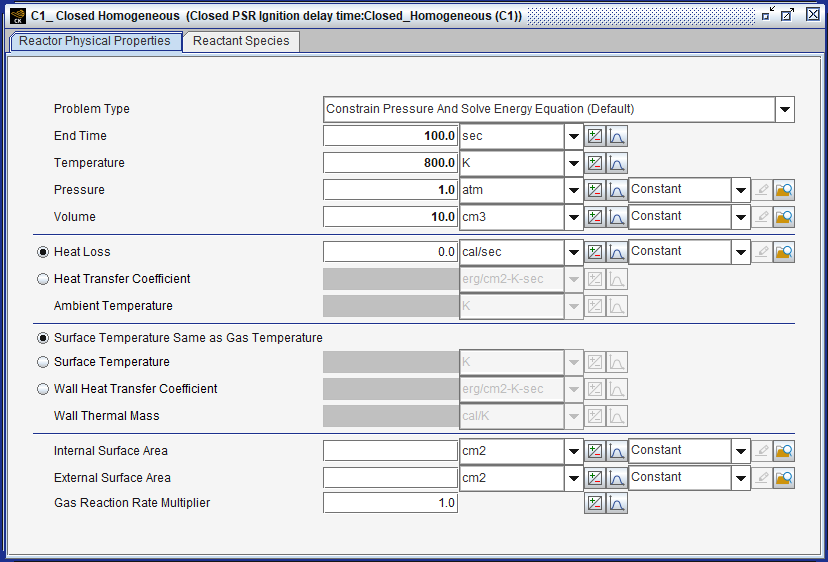Open the browse profile folder icon for Heat Loss
Viewport: 828px width, 562px height.
784,252
